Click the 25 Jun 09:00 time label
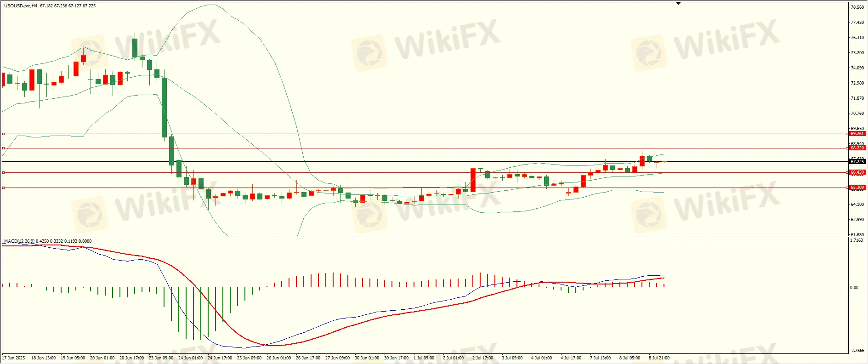The image size is (868, 364). (249, 358)
